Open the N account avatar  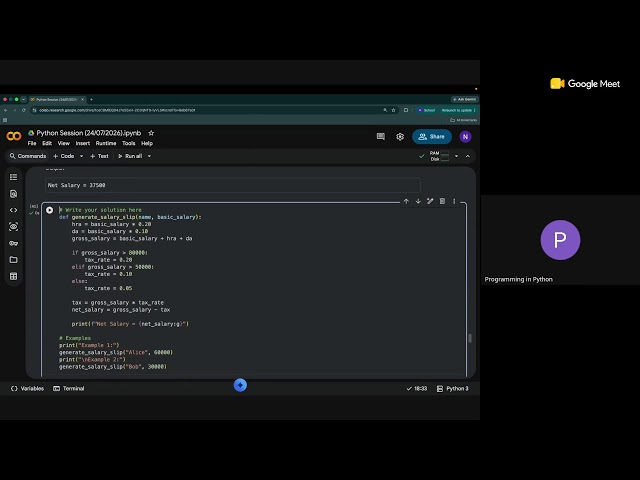[x=465, y=137]
